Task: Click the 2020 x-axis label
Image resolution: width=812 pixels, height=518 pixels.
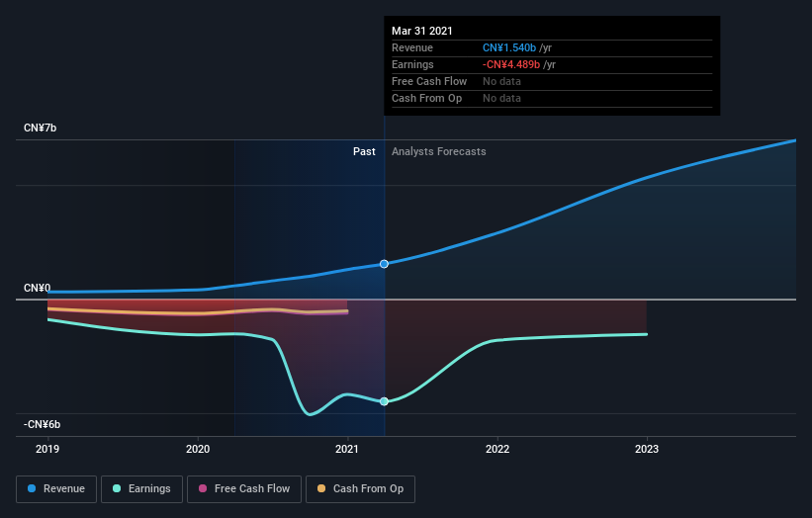Action: tap(198, 449)
